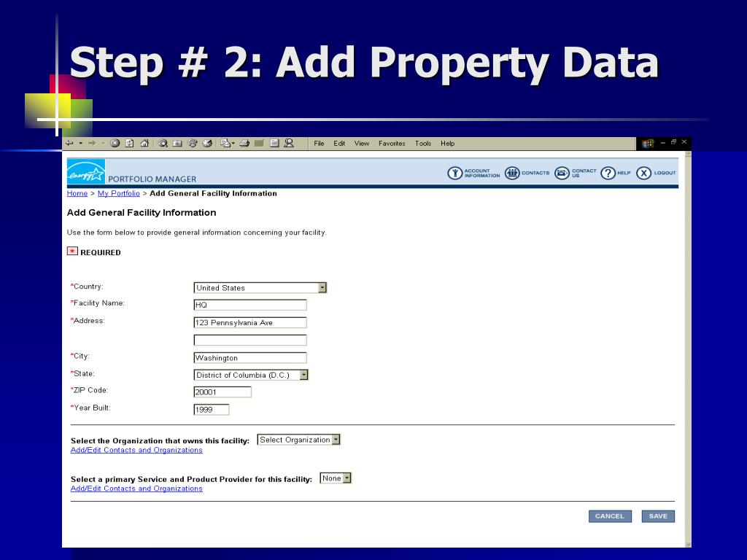This screenshot has height=560, width=747.
Task: Click the Edit page toolbar icon
Action: point(259,143)
